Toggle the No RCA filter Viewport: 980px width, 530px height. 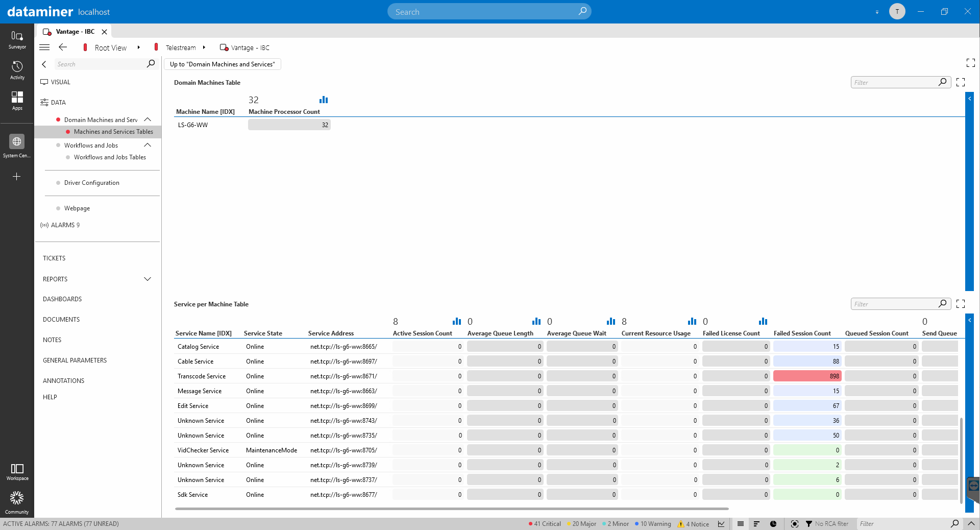(x=827, y=524)
